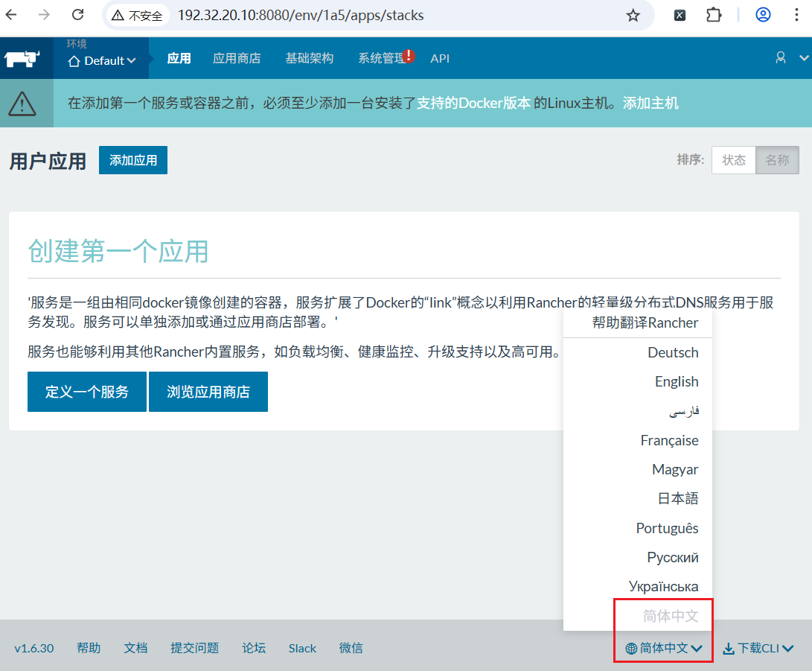Click the v1.6.30 version link

click(34, 648)
